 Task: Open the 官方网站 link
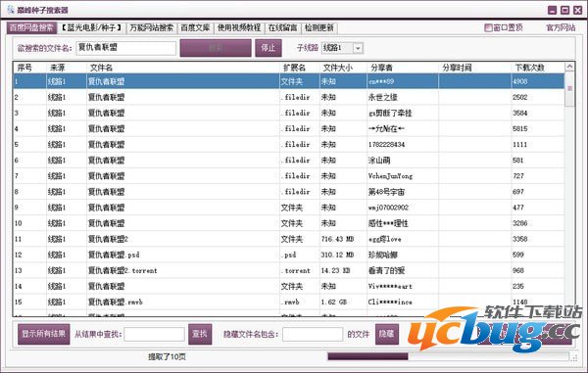pos(561,27)
